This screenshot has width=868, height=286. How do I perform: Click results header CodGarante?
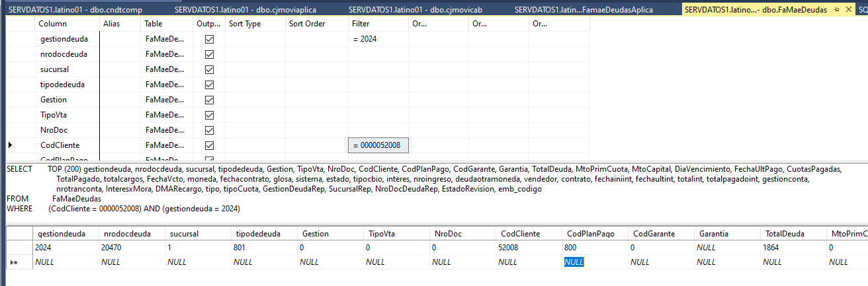[x=661, y=234]
